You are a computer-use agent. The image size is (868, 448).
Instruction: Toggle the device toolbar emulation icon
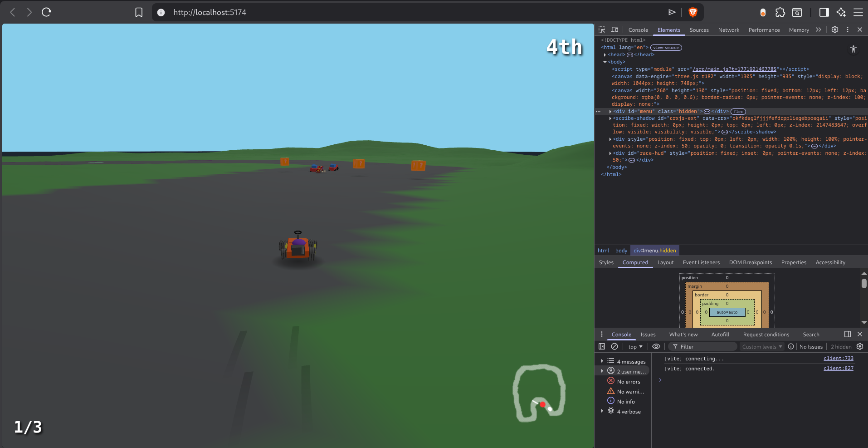pyautogui.click(x=614, y=29)
